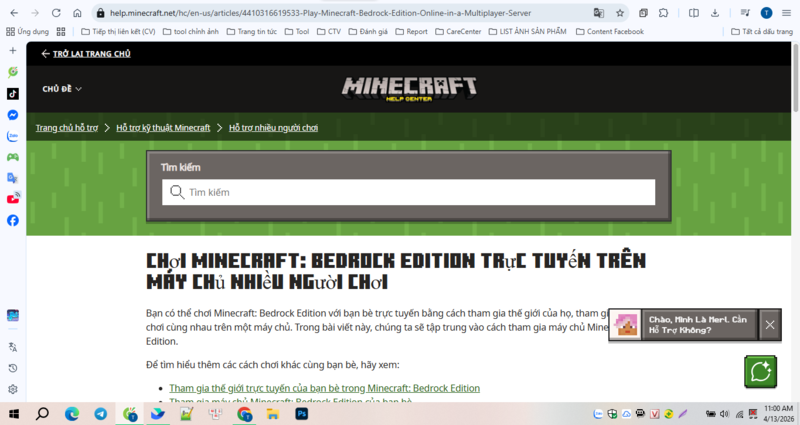Open Hỗ trợ kỹ thuật Minecraft breadcrumb

(163, 128)
